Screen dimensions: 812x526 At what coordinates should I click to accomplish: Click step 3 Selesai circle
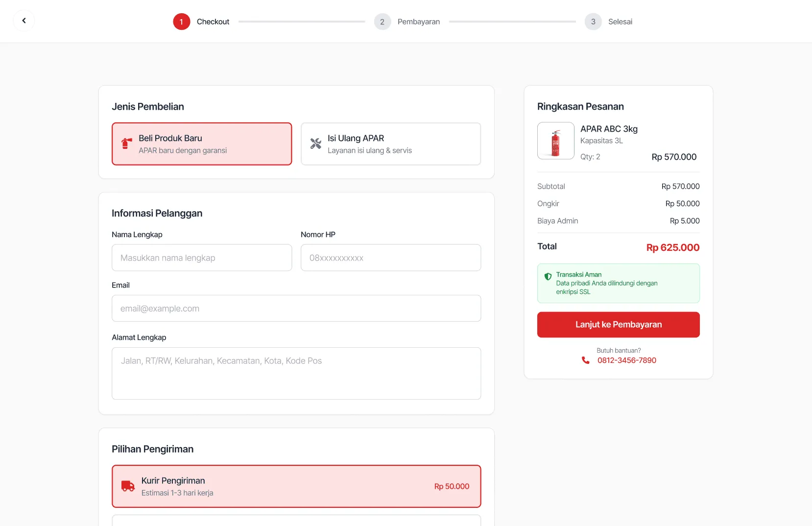pyautogui.click(x=593, y=22)
